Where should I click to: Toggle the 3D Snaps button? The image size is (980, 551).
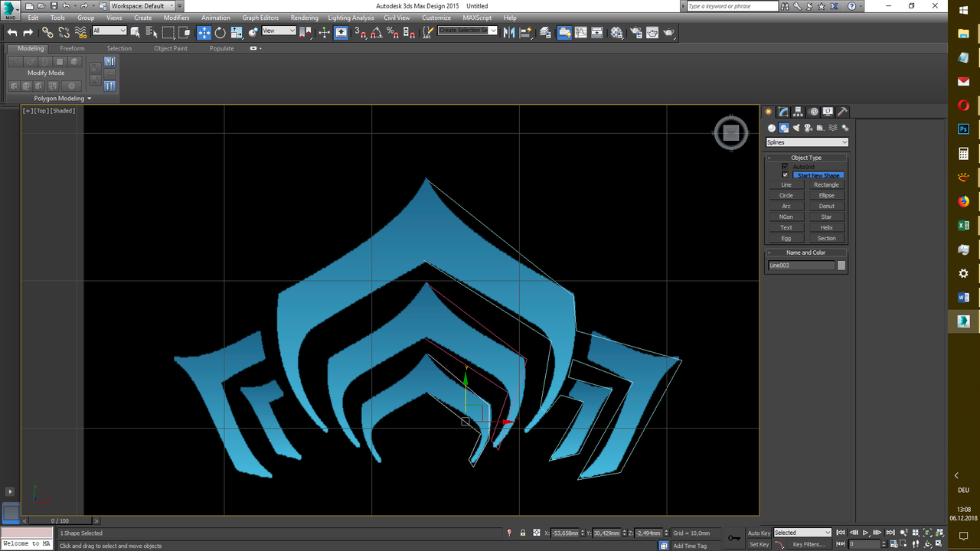360,32
